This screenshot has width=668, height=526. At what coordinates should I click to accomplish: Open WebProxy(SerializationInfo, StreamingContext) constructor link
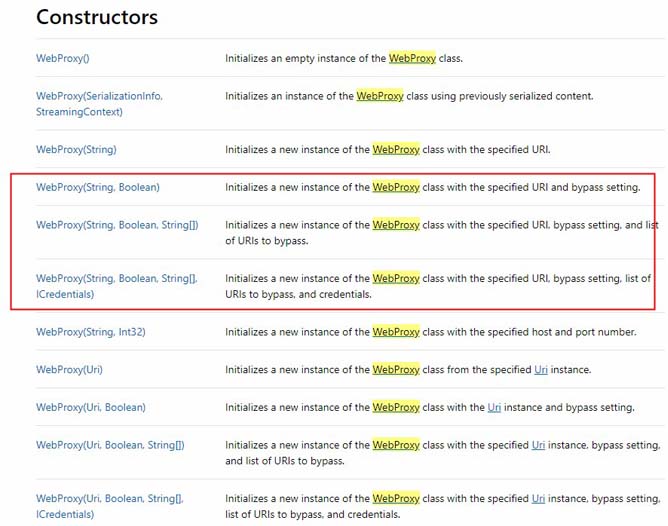(99, 96)
